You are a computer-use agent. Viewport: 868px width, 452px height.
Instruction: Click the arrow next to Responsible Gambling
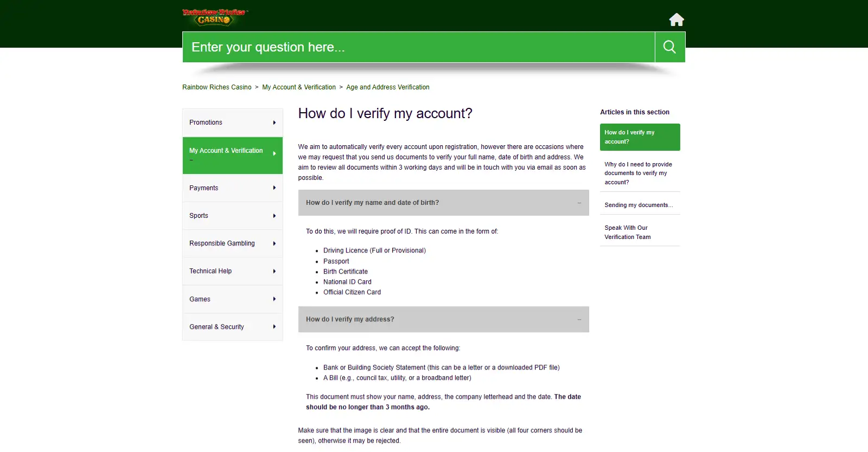point(275,243)
